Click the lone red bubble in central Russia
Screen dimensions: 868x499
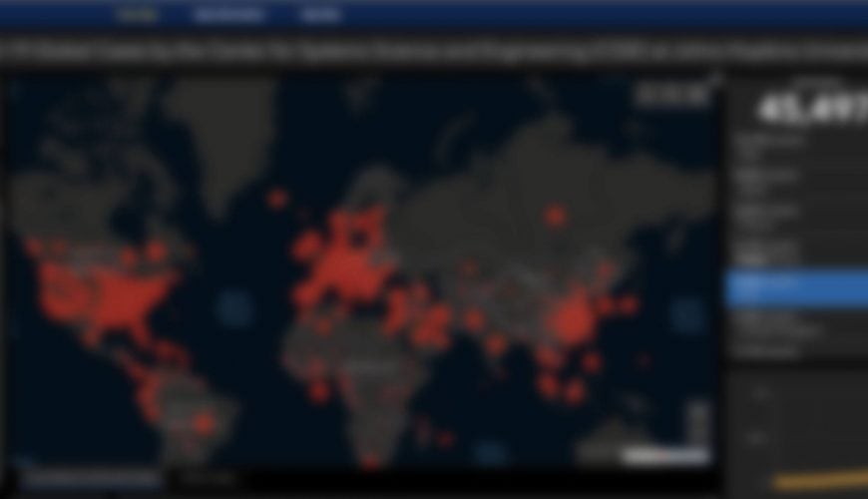pos(555,216)
